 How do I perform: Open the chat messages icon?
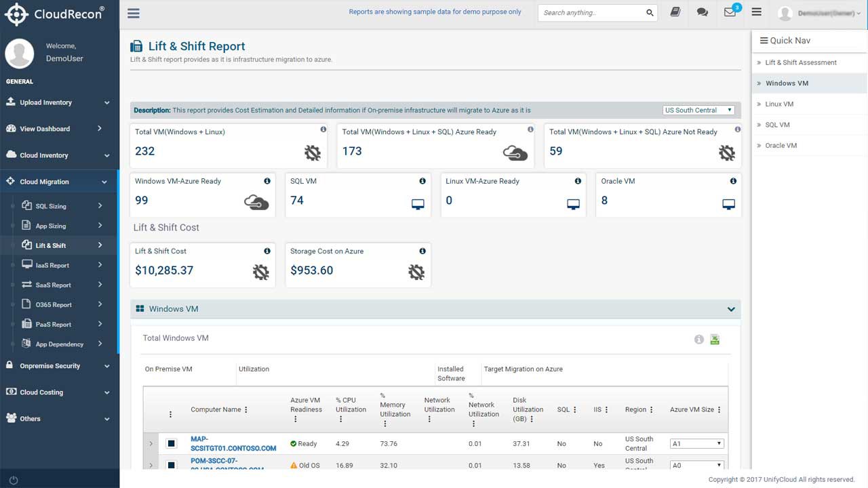click(702, 12)
